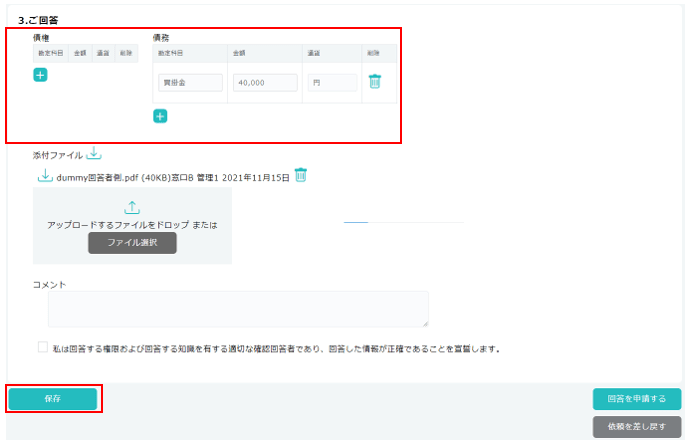Add a new row under 債権
The width and height of the screenshot is (687, 440).
(x=40, y=75)
